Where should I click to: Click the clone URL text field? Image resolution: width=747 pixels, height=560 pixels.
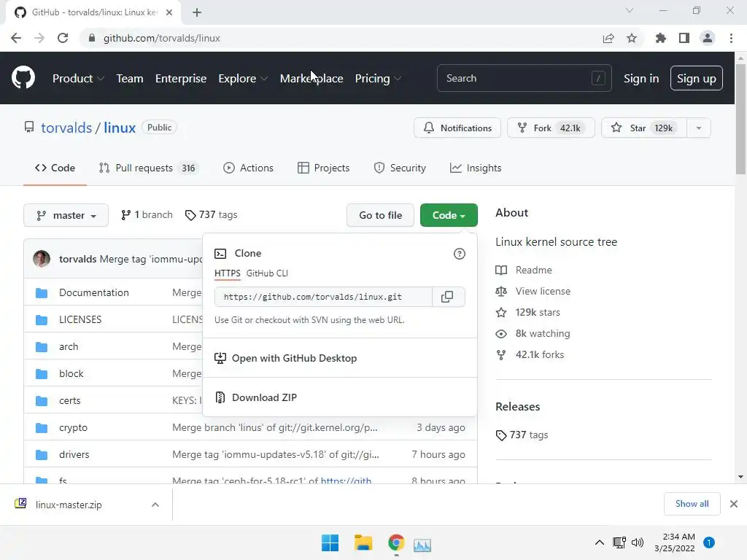pyautogui.click(x=323, y=297)
